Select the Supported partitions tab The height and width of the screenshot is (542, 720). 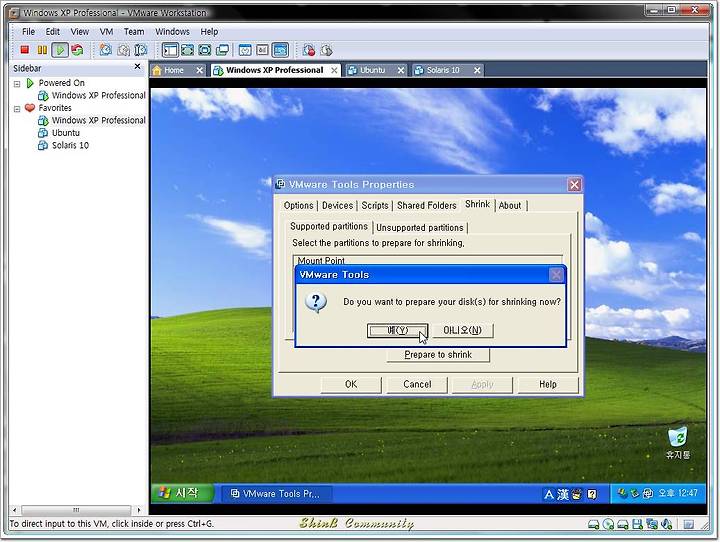pyautogui.click(x=329, y=226)
